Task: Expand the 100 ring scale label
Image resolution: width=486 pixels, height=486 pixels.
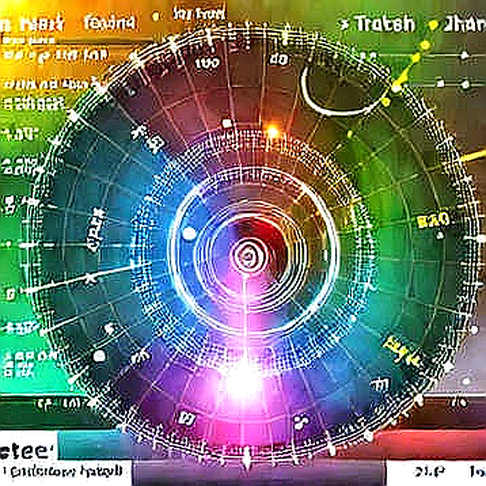Action: click(x=207, y=63)
